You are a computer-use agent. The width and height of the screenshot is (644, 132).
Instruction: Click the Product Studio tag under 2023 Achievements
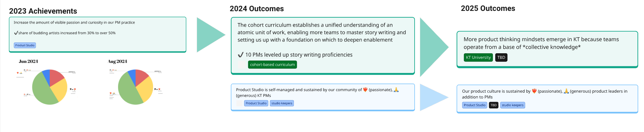coord(25,45)
